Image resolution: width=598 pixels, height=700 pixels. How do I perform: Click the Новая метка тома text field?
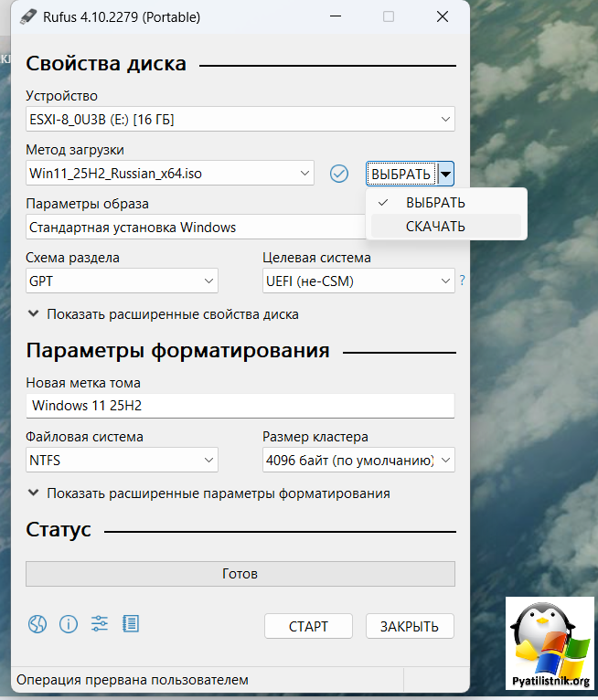coord(240,405)
